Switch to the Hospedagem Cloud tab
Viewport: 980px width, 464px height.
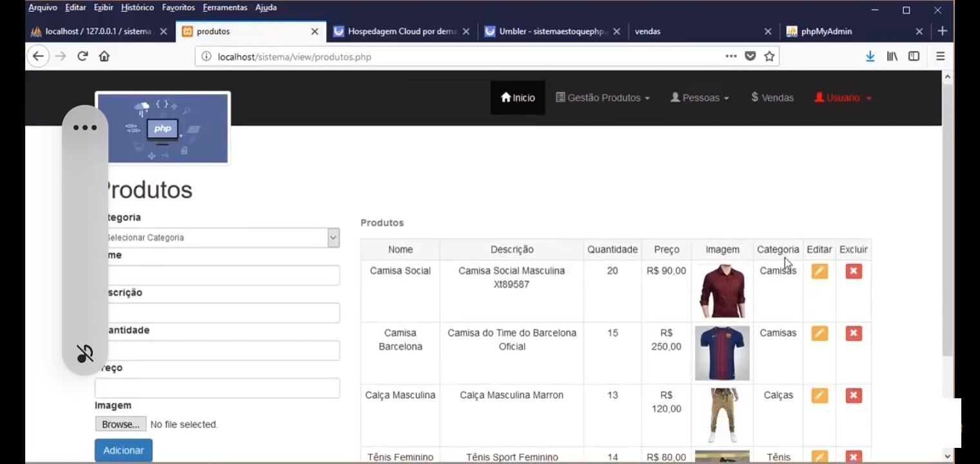402,31
